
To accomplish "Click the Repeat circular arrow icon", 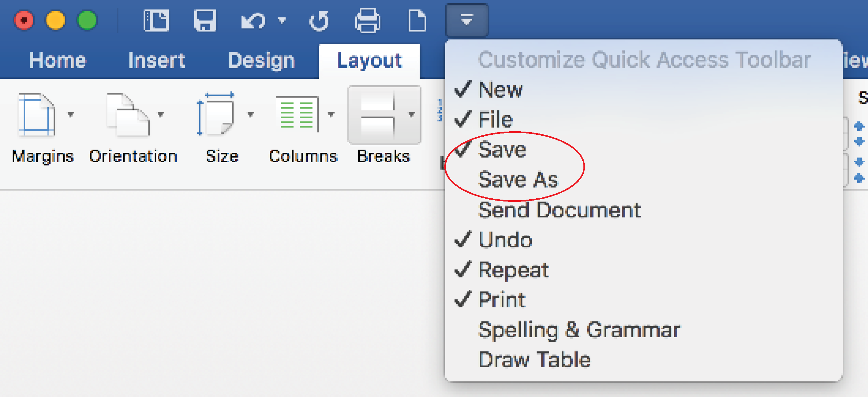I will tap(319, 21).
